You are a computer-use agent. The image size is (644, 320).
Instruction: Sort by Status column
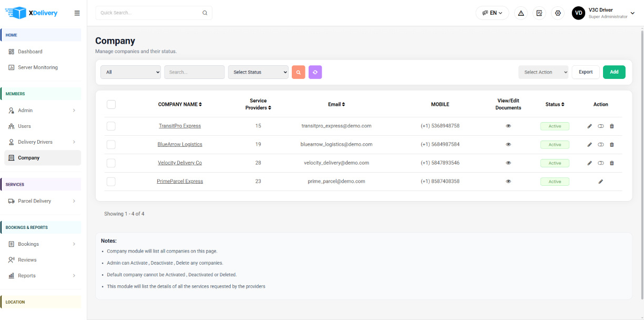coord(555,104)
